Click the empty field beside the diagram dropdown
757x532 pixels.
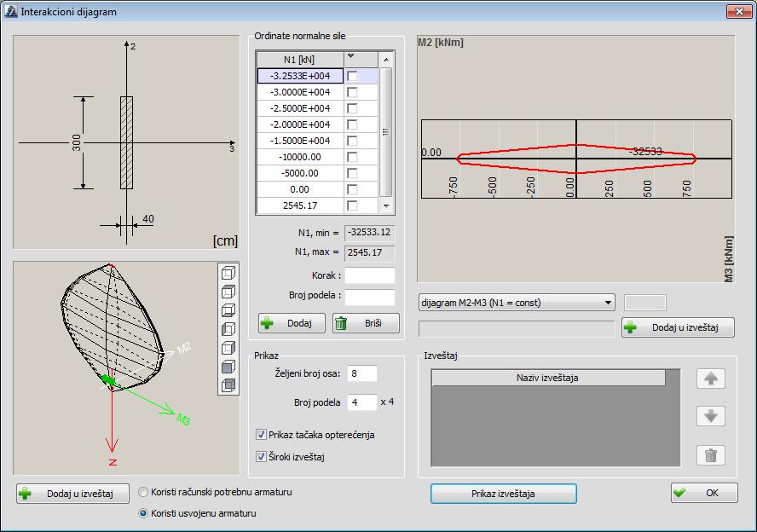645,303
